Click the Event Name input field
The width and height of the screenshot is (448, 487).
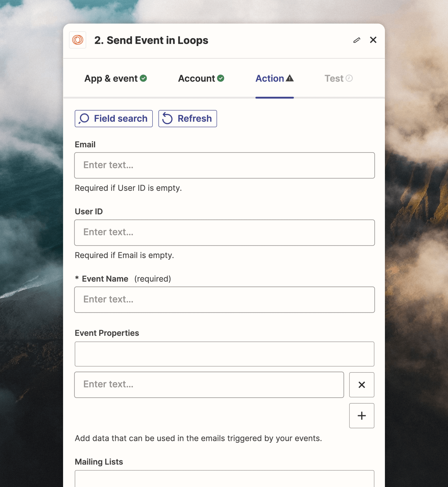[x=224, y=300]
